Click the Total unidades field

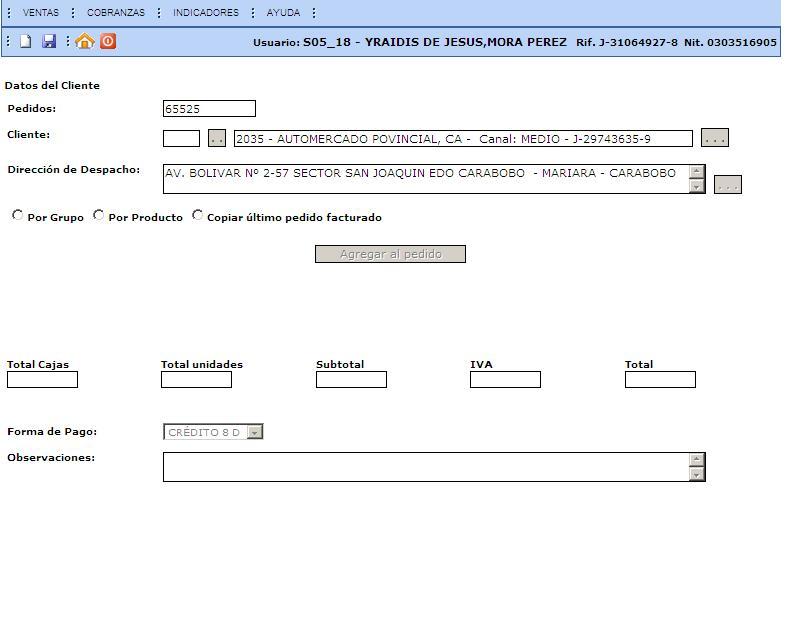click(196, 380)
